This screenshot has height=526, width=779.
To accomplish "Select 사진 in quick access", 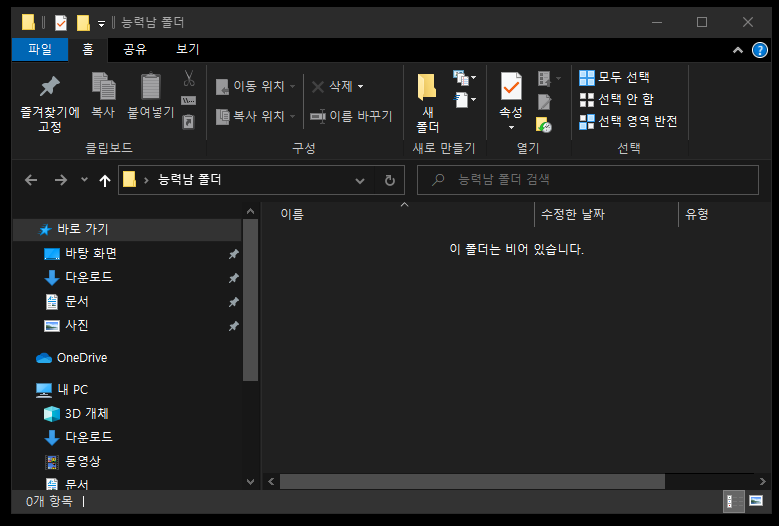I will point(66,326).
